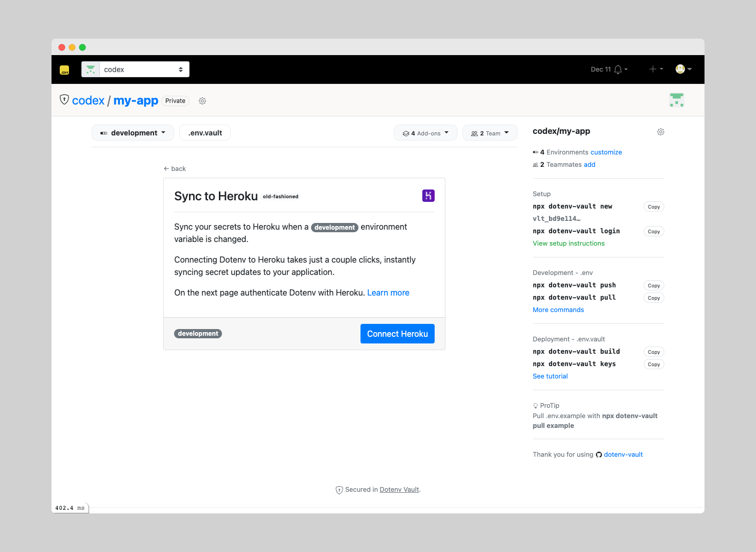
Task: Expand the 4 Add-ons dropdown
Action: pyautogui.click(x=425, y=133)
